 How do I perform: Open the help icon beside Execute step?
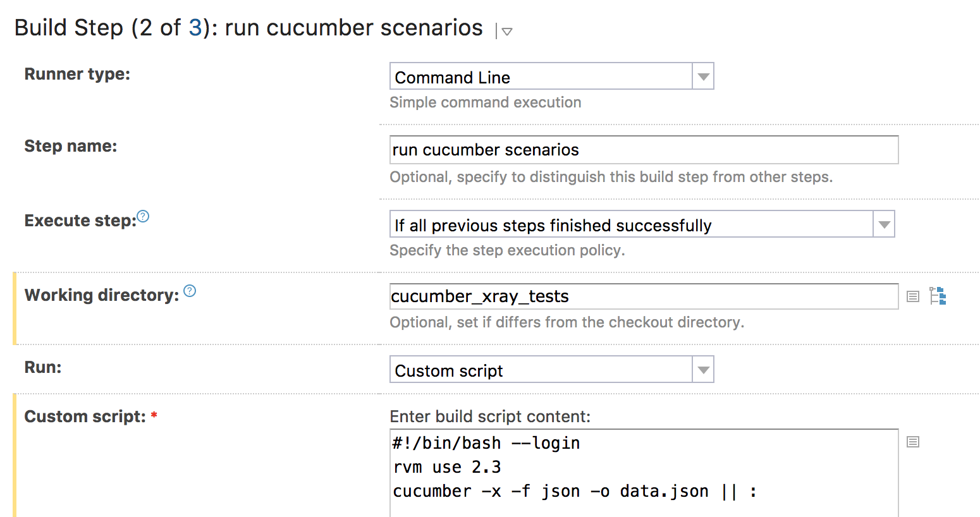tap(143, 217)
